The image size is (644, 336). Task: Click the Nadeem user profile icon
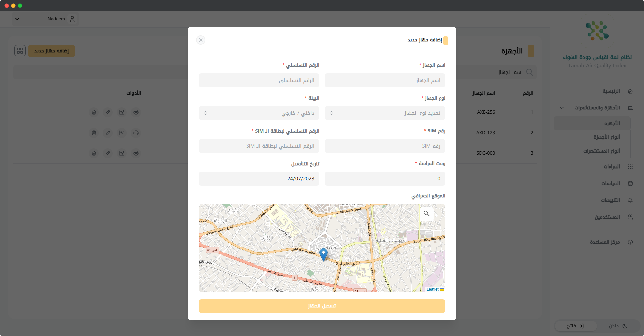[x=72, y=19]
